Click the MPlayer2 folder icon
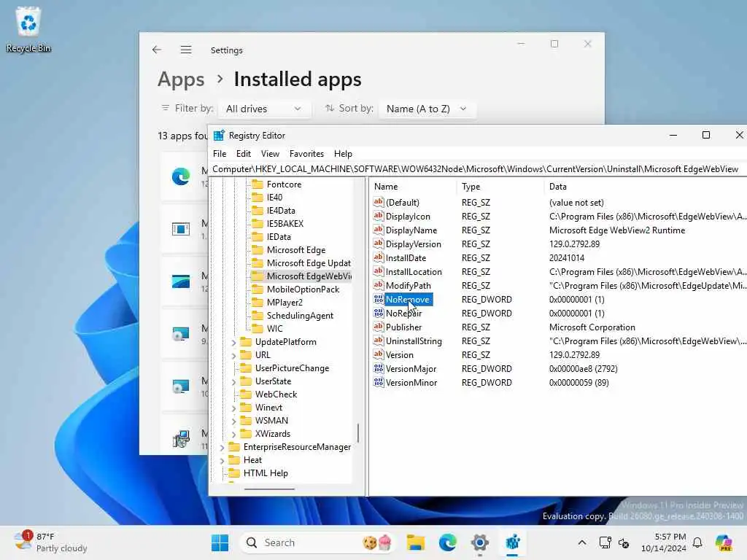The width and height of the screenshot is (747, 560). pos(258,302)
